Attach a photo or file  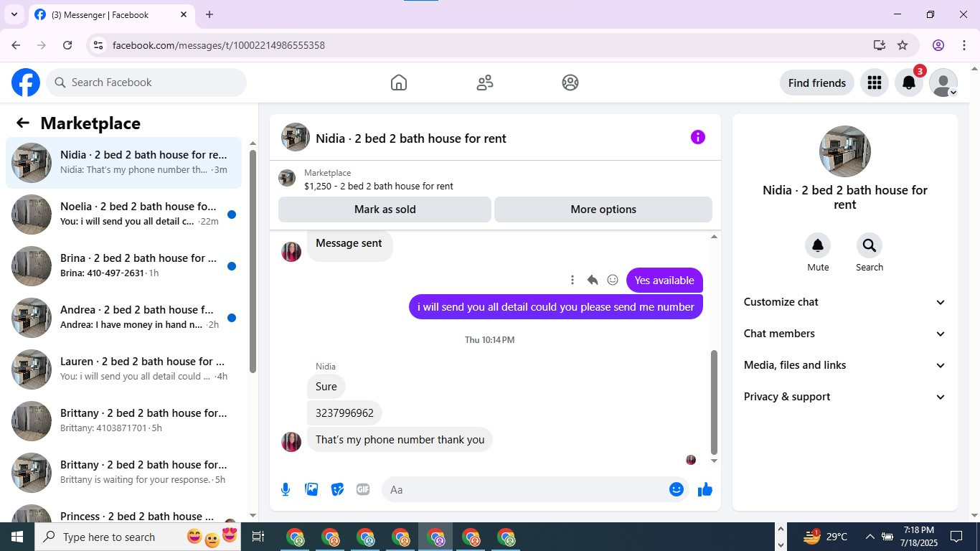coord(311,489)
